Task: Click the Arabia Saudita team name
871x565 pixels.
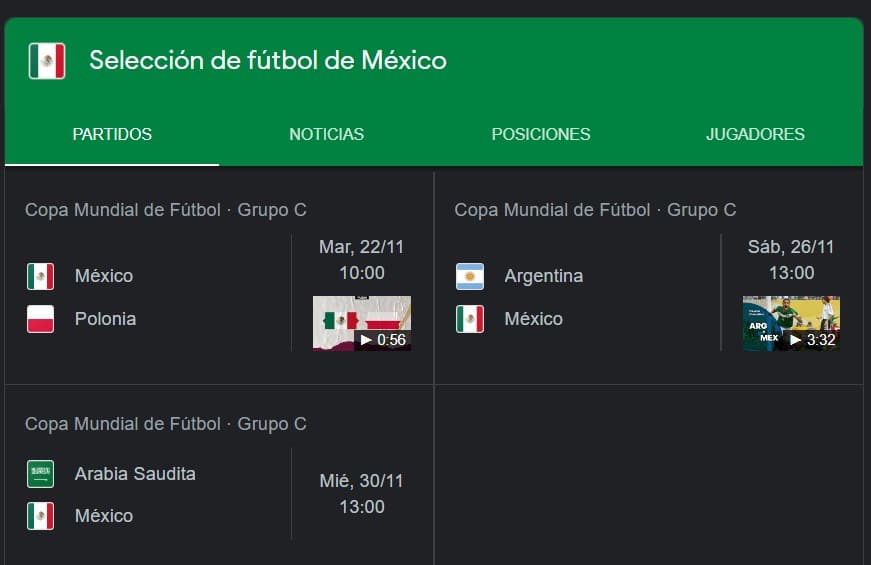Action: (135, 474)
